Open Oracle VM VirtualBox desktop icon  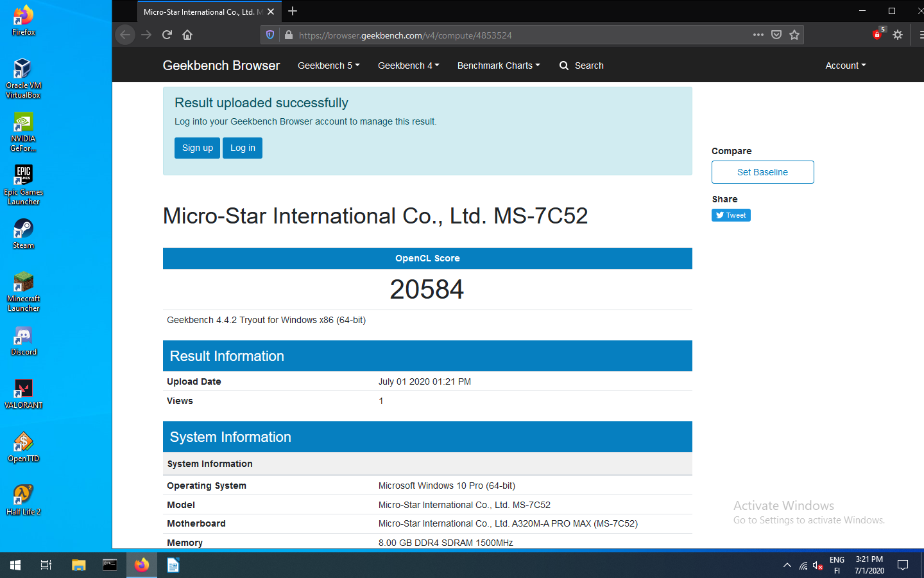click(x=23, y=78)
